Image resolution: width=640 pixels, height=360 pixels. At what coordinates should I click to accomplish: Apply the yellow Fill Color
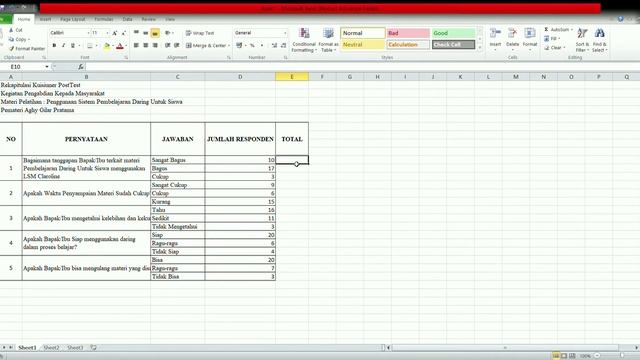point(107,46)
